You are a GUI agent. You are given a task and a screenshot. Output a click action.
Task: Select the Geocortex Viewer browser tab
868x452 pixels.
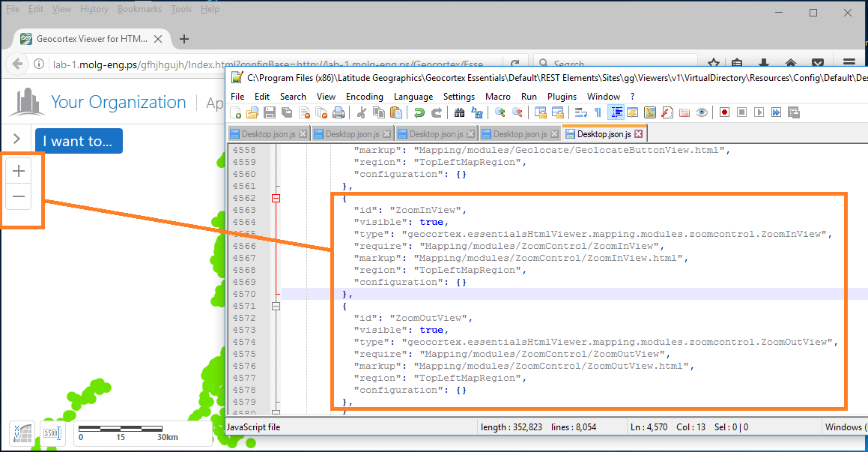click(91, 39)
